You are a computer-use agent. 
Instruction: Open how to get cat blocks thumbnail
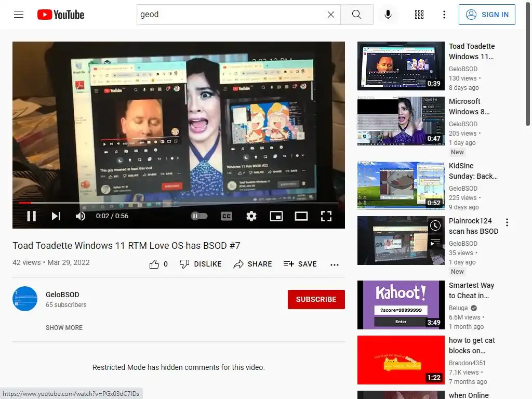[x=401, y=360]
